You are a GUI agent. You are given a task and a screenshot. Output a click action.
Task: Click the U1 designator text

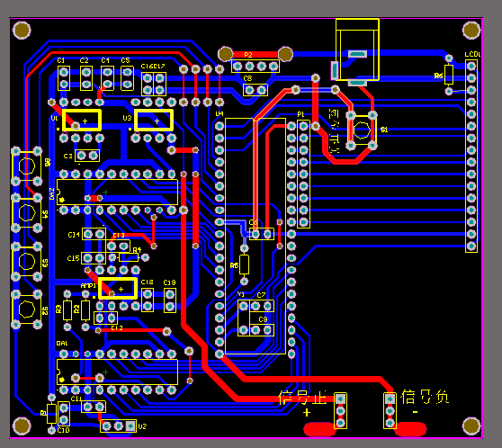(x=55, y=118)
